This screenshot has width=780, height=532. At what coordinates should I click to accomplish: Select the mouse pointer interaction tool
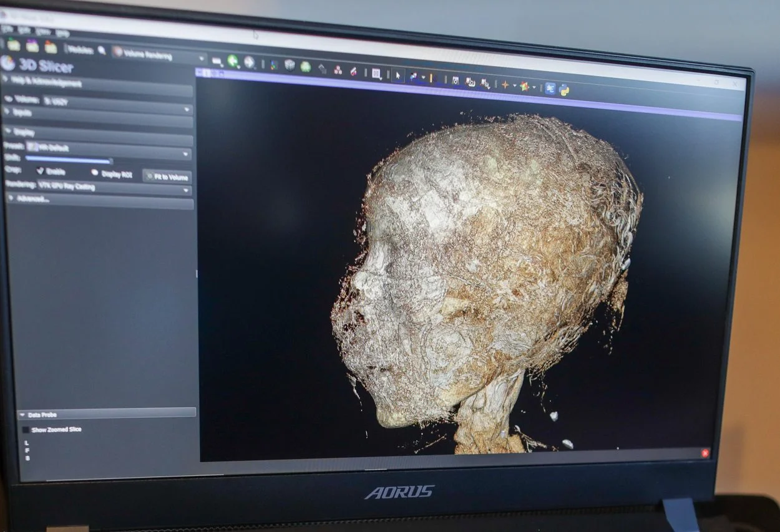click(397, 76)
